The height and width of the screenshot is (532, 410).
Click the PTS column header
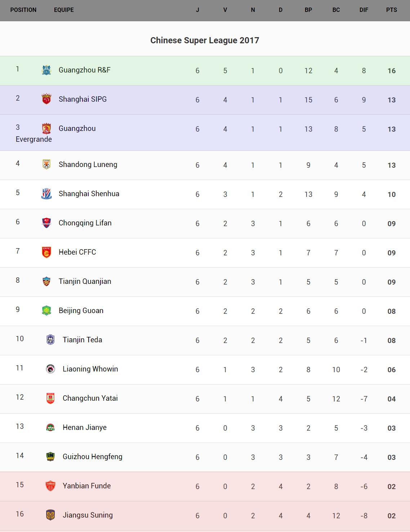[x=391, y=10]
